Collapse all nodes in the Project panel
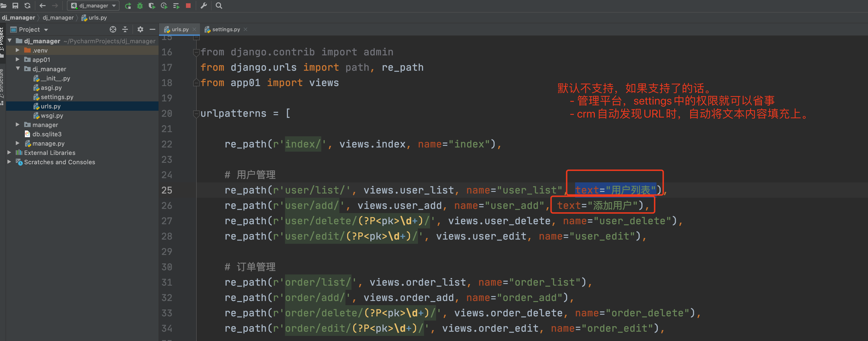Viewport: 868px width, 341px height. click(125, 29)
